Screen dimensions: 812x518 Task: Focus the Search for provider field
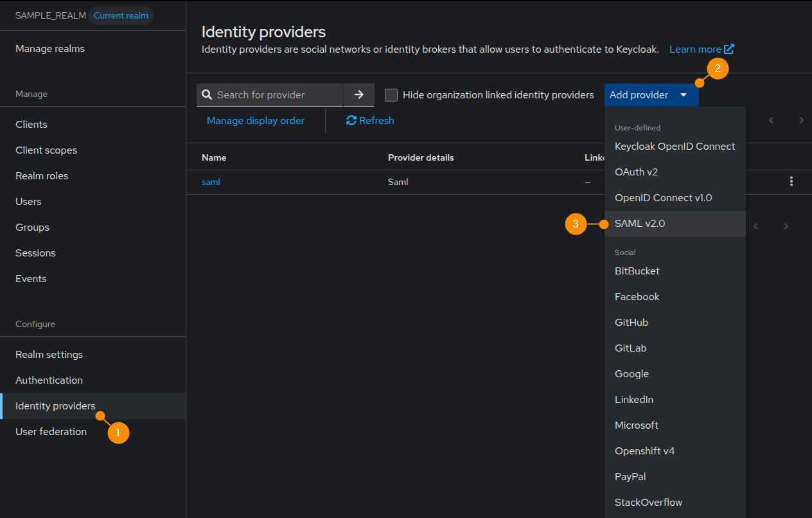[276, 95]
